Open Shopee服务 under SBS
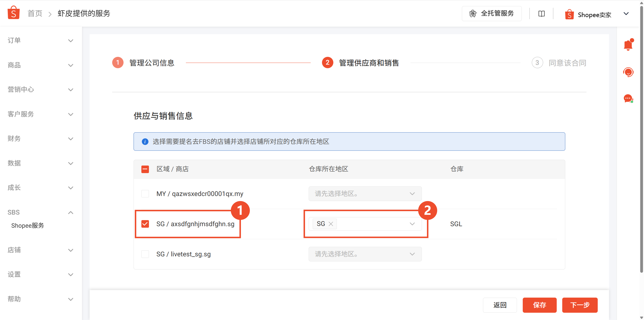The height and width of the screenshot is (320, 644). point(28,225)
